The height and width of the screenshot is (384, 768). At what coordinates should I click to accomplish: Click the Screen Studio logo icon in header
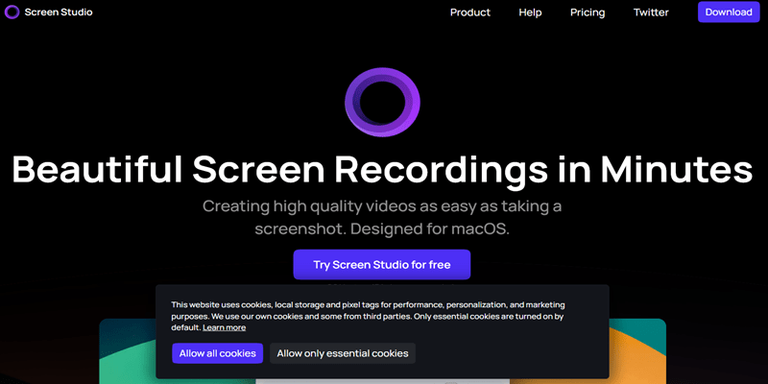[12, 12]
